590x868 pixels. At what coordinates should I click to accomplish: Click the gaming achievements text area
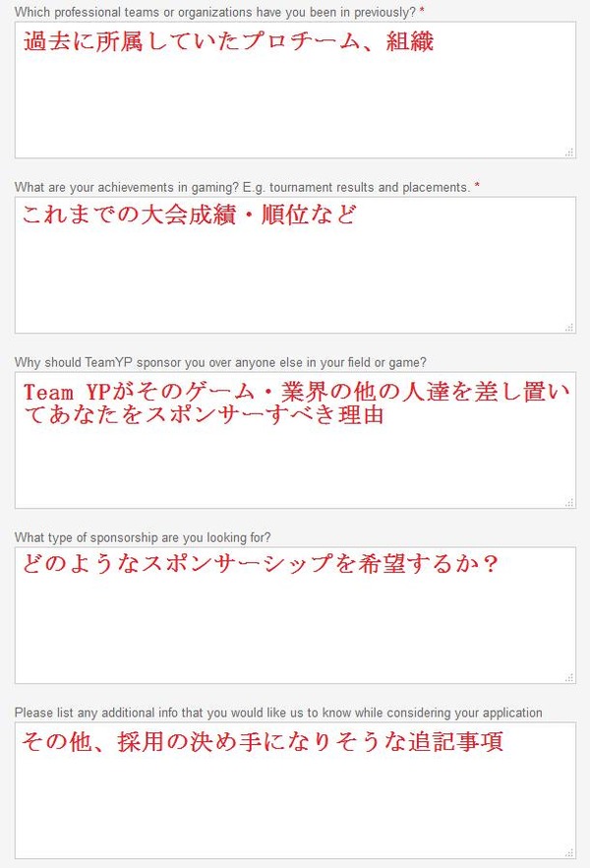pyautogui.click(x=295, y=265)
